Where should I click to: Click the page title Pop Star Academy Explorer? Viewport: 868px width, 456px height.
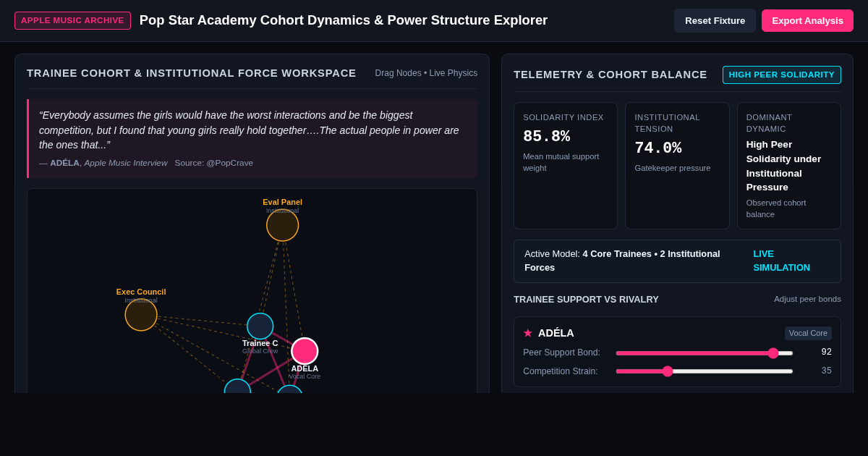344,20
